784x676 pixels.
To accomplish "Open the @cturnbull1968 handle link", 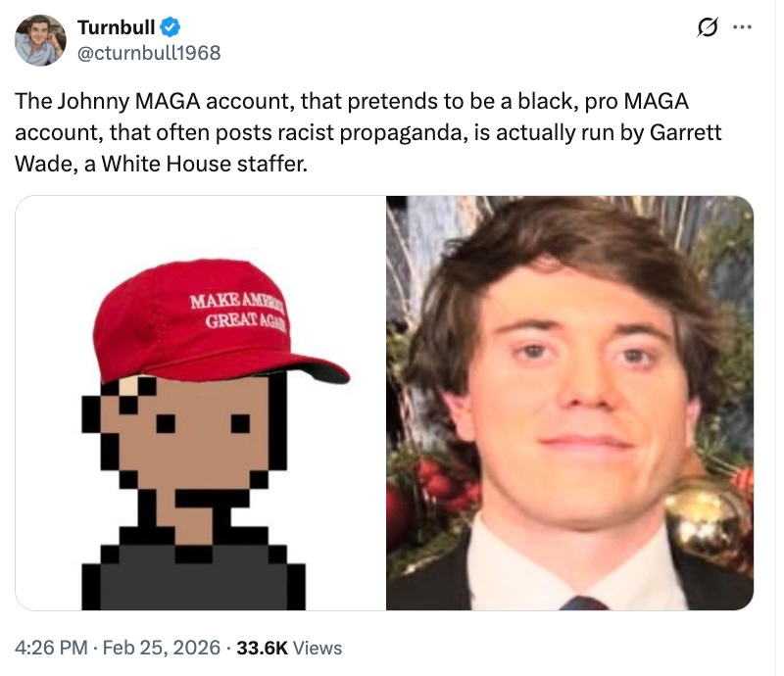I will pyautogui.click(x=149, y=53).
